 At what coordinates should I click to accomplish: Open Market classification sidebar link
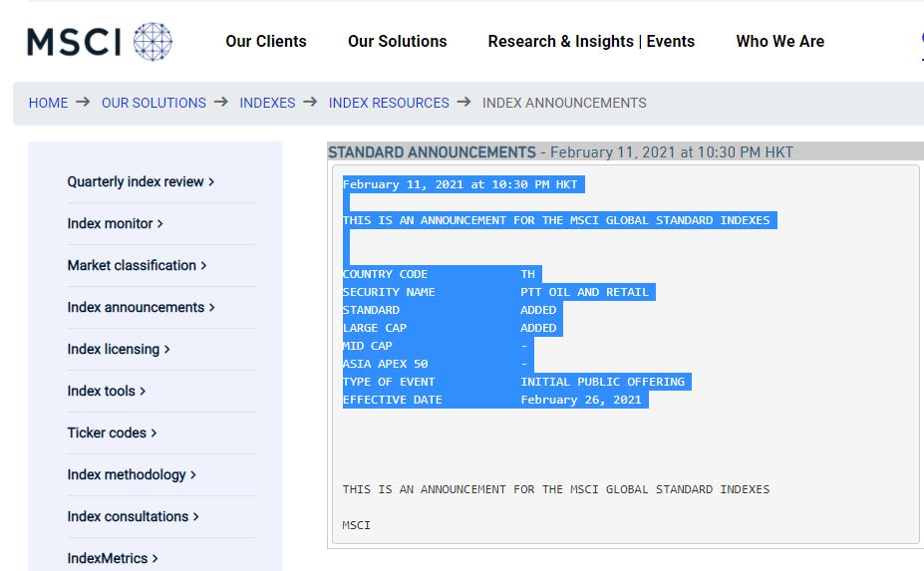click(x=137, y=265)
